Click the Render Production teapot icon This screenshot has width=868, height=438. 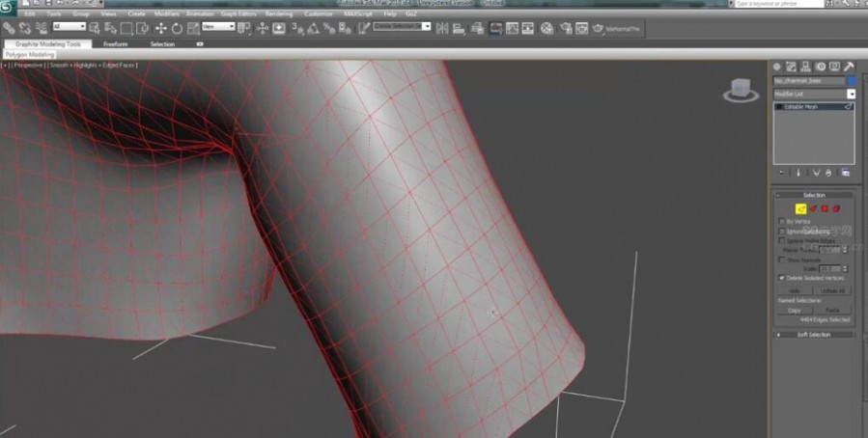pyautogui.click(x=598, y=28)
